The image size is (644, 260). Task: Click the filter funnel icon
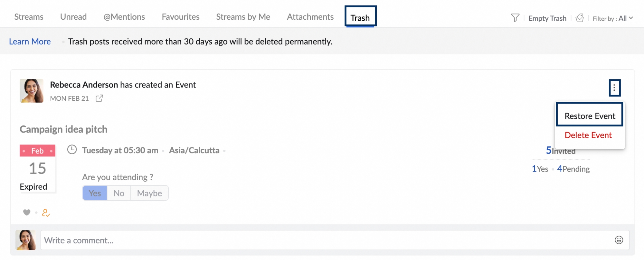tap(515, 18)
